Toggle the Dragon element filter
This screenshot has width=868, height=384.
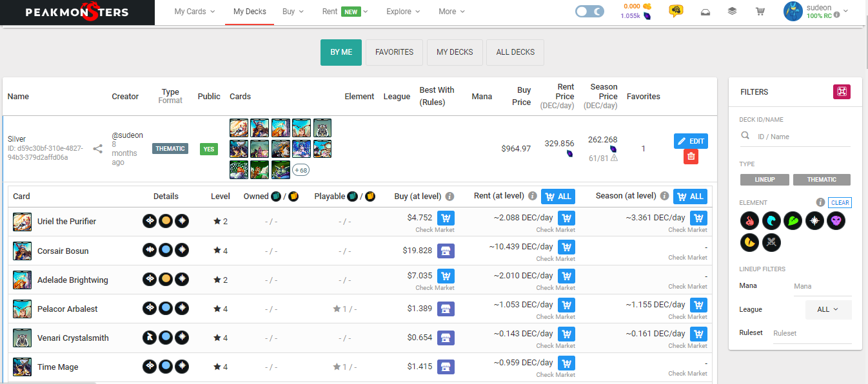click(x=750, y=243)
